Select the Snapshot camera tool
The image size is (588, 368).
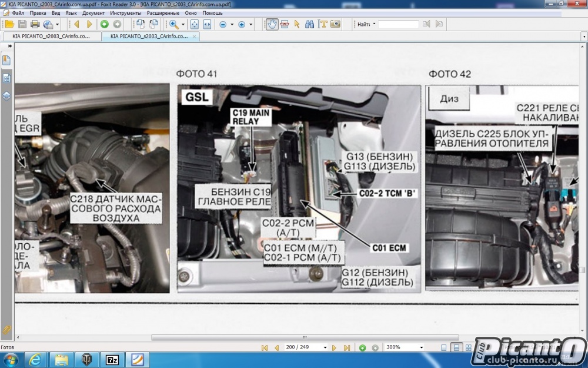pyautogui.click(x=335, y=24)
